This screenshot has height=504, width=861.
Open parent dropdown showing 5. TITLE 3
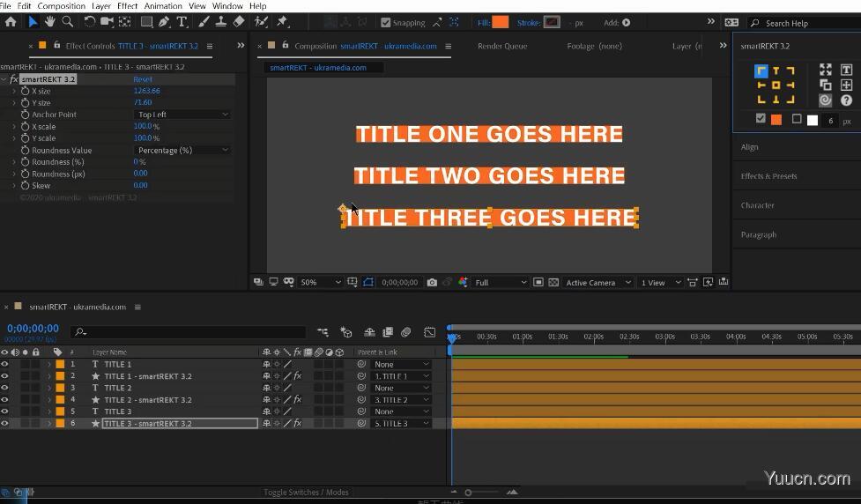(401, 423)
